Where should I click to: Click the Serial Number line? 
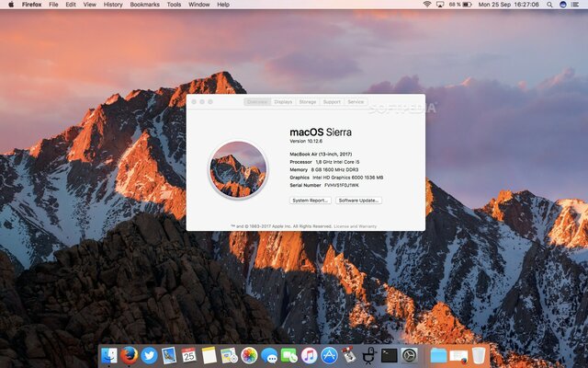click(324, 185)
